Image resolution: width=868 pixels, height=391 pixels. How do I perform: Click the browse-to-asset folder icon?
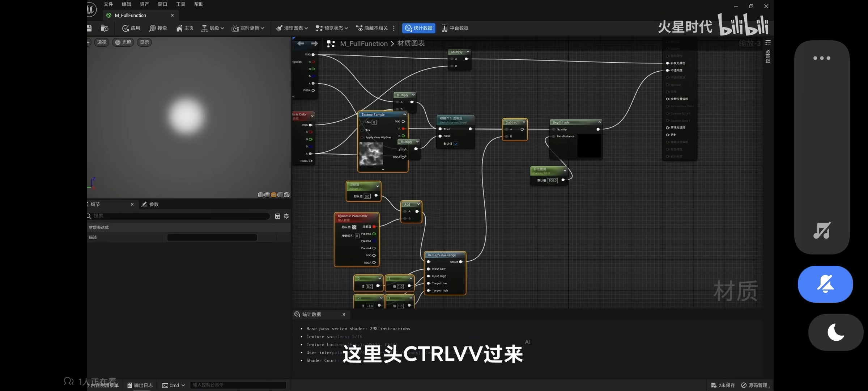click(x=105, y=28)
